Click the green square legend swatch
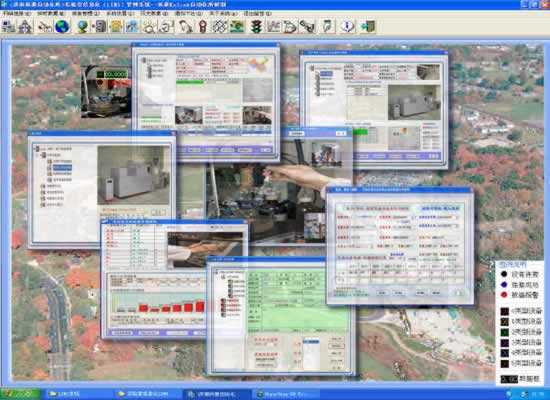 (x=505, y=332)
